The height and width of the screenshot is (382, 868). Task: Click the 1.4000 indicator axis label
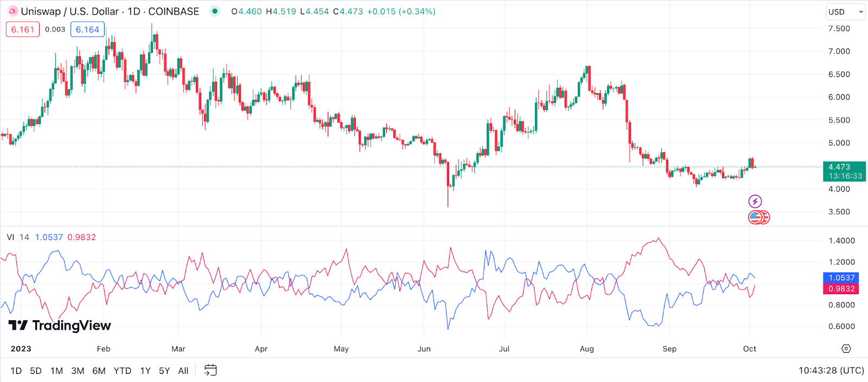tap(842, 241)
